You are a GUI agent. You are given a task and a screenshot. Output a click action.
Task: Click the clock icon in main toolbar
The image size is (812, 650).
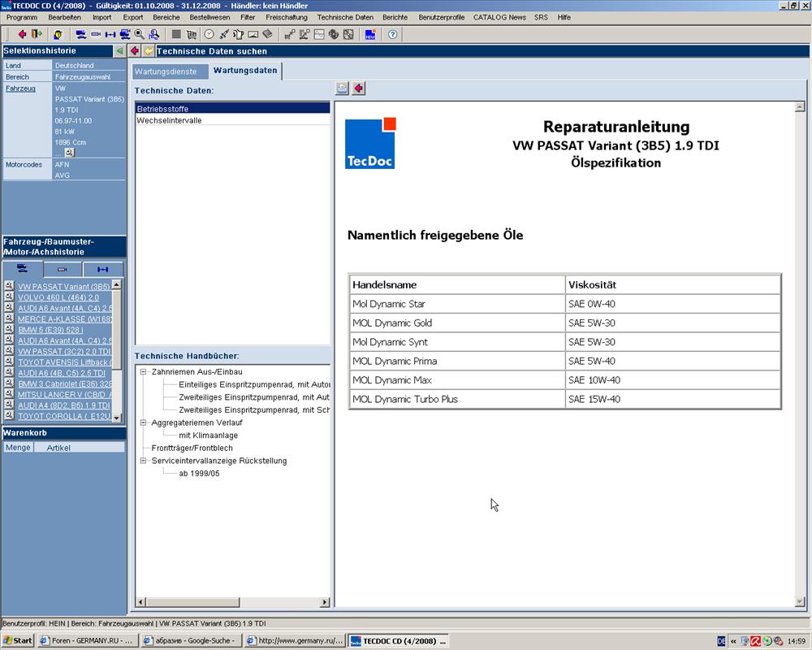(209, 34)
